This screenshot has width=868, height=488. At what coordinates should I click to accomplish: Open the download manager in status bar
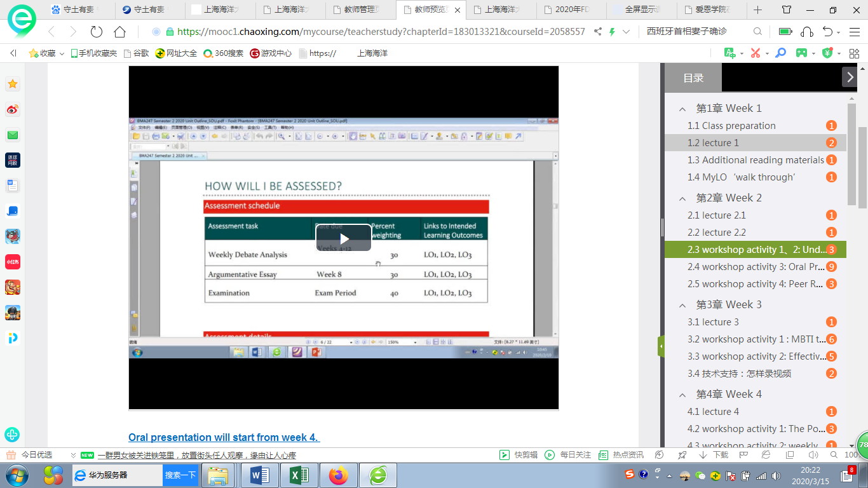pos(714,455)
